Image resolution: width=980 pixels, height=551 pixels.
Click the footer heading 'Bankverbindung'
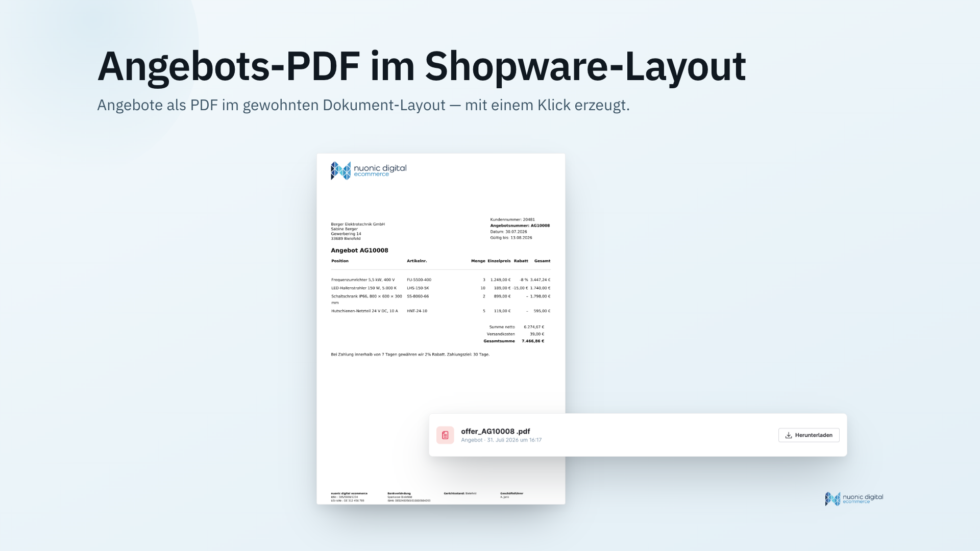click(399, 493)
